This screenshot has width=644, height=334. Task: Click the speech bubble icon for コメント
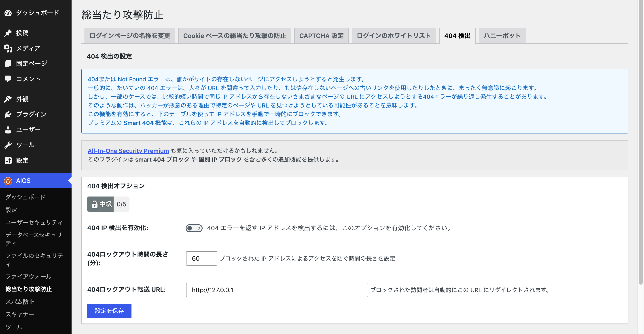coord(8,79)
